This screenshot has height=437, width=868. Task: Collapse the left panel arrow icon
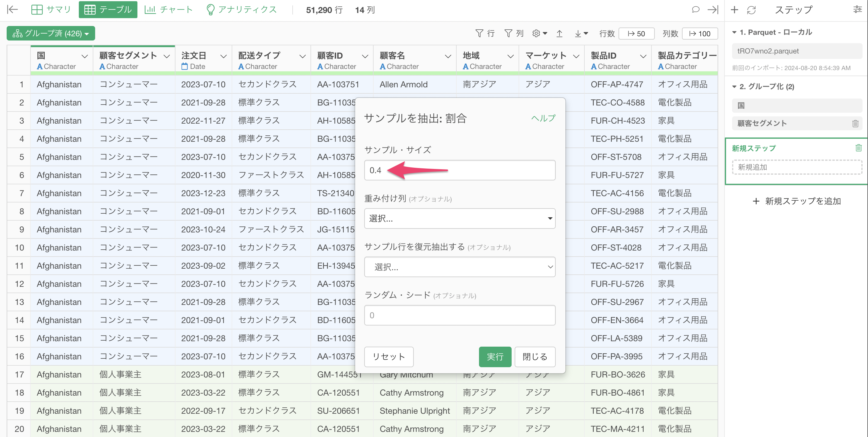(12, 10)
